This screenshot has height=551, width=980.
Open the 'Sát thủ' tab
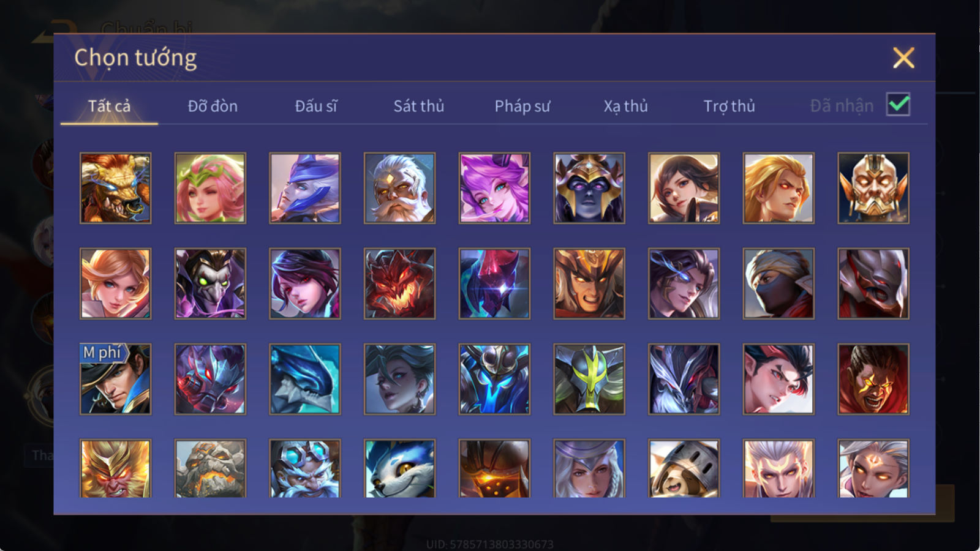pyautogui.click(x=419, y=106)
